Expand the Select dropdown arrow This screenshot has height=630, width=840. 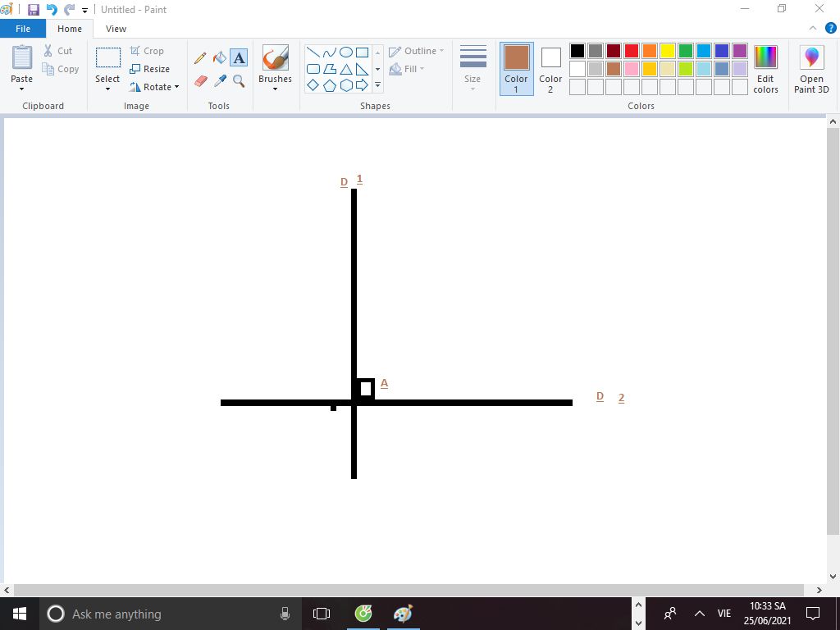[x=107, y=89]
